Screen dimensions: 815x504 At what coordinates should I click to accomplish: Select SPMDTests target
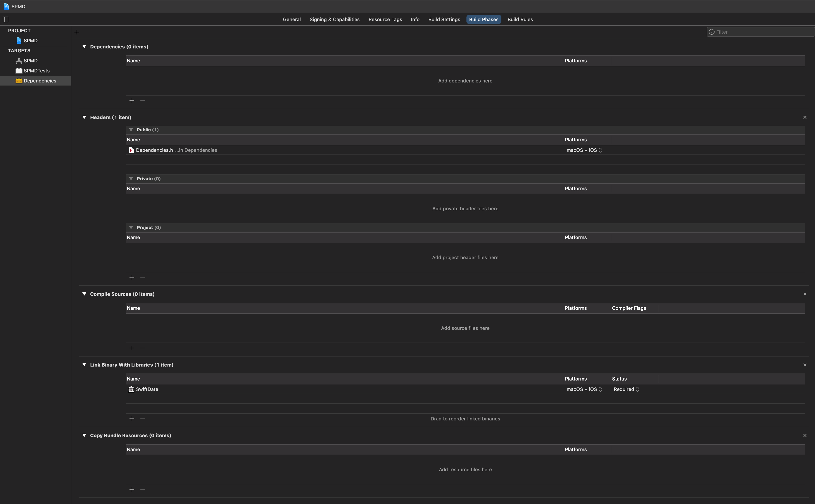point(36,71)
